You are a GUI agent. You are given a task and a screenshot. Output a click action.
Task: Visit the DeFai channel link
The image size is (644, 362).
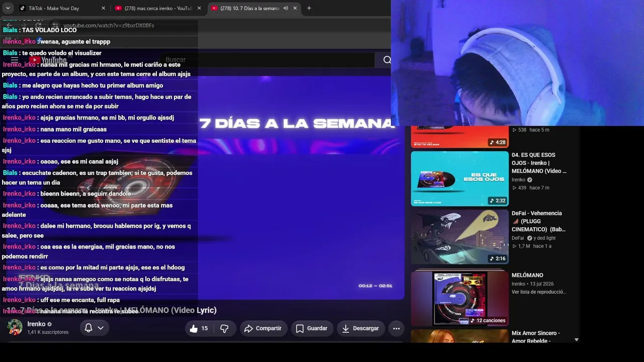[518, 238]
